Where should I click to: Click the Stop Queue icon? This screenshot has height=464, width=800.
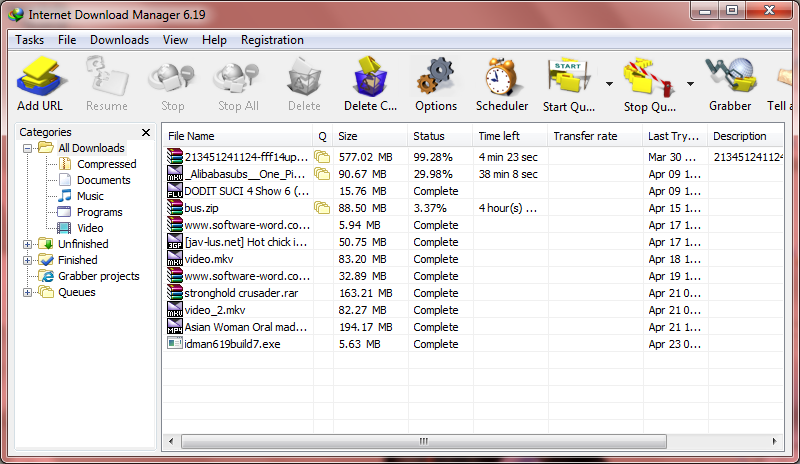click(x=648, y=77)
